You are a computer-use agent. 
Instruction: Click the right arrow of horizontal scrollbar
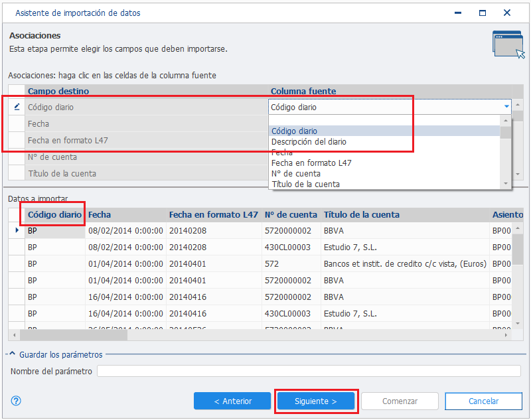[506, 335]
